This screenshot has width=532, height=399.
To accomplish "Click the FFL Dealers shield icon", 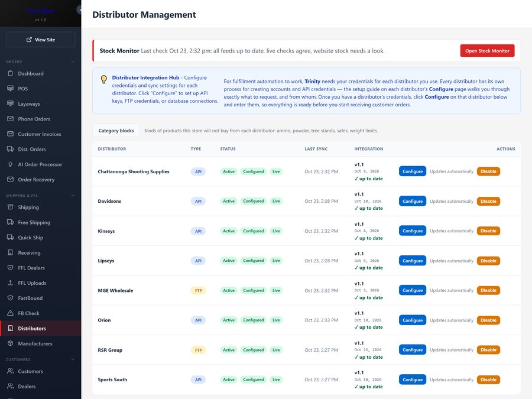I will click(10, 267).
